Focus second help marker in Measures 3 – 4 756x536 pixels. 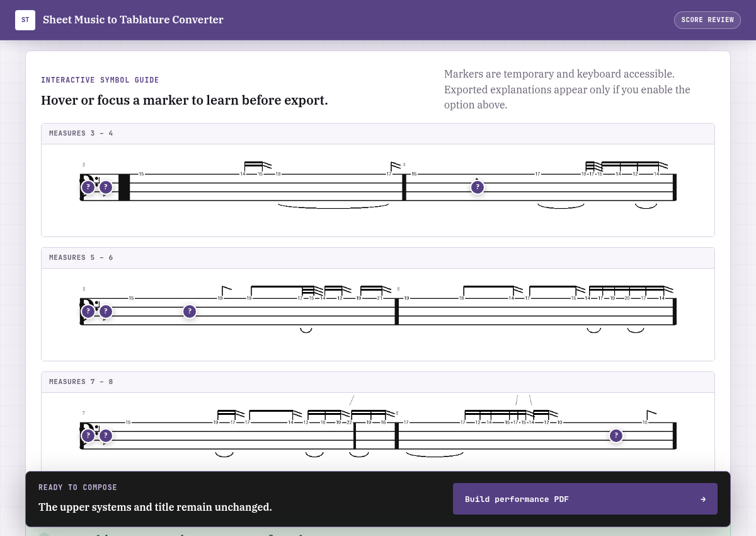click(x=106, y=187)
